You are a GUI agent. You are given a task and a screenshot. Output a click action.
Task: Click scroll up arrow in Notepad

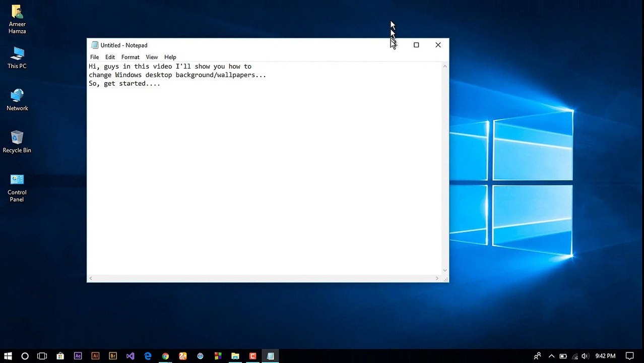(x=445, y=66)
